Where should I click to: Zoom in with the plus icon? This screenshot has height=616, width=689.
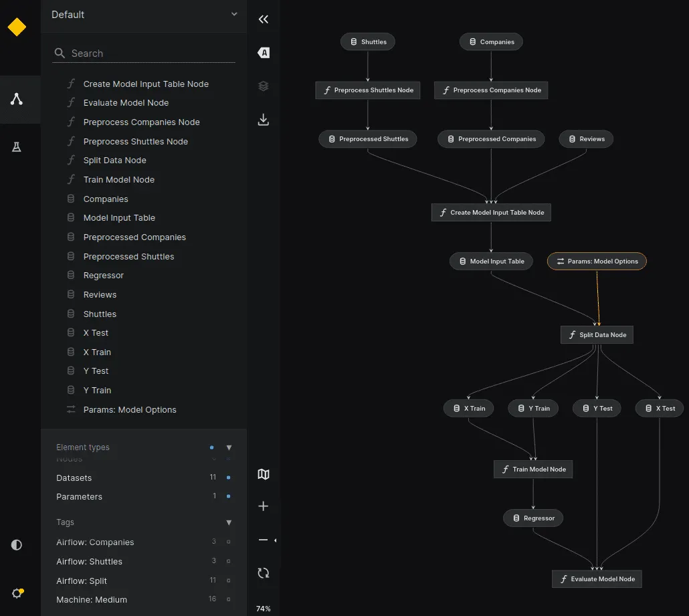(x=264, y=506)
